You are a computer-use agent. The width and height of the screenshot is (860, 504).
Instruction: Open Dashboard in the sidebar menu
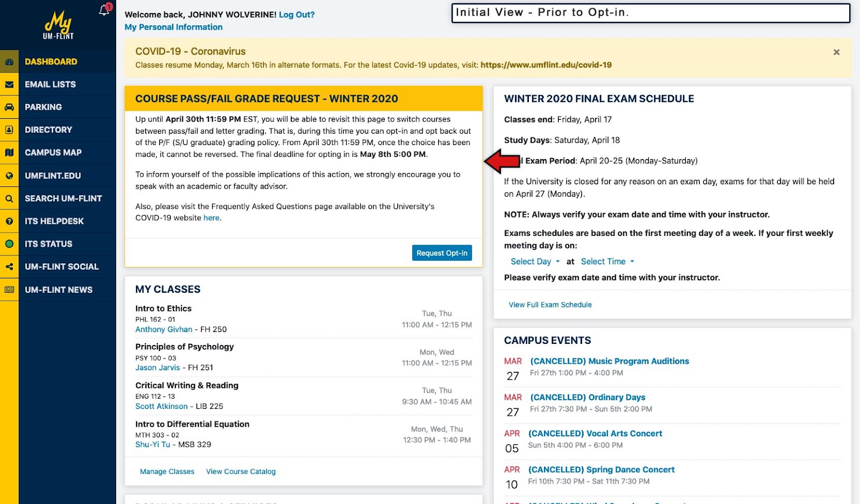[51, 62]
